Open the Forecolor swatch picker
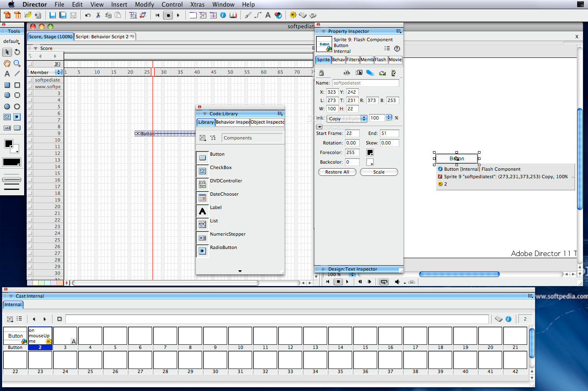Viewport: 588px width, 391px height. [370, 152]
